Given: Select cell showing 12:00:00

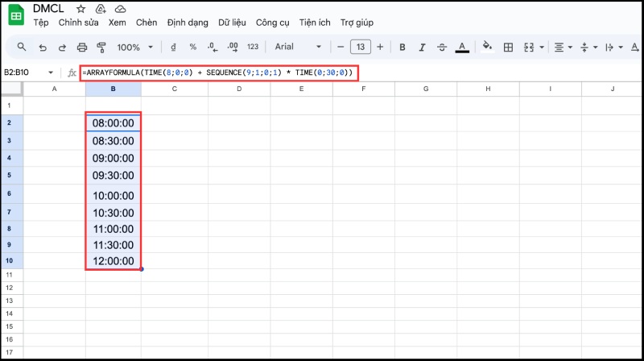Looking at the screenshot, I should coord(113,260).
